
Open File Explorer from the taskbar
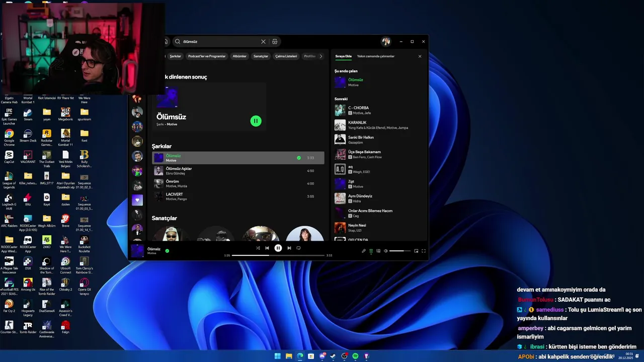(289, 356)
